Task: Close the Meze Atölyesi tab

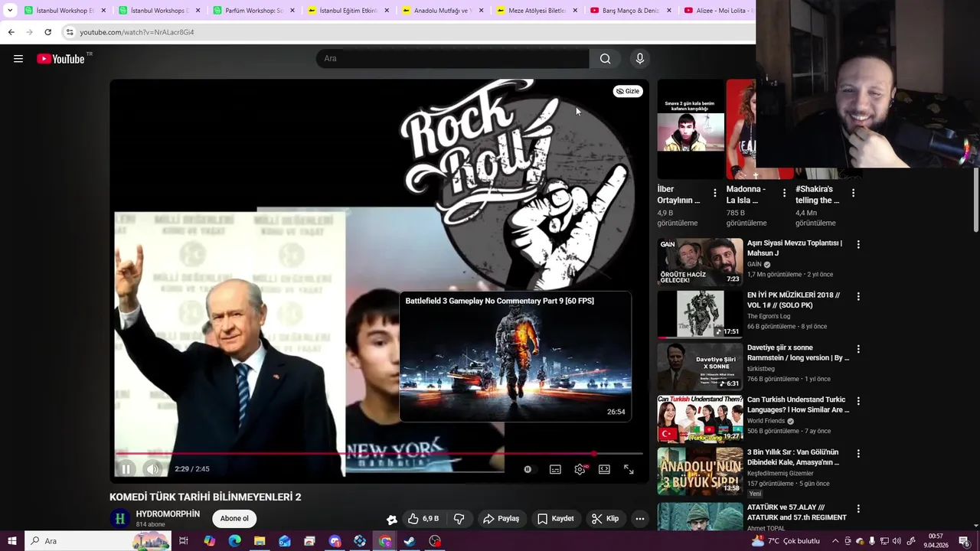Action: coord(575,11)
